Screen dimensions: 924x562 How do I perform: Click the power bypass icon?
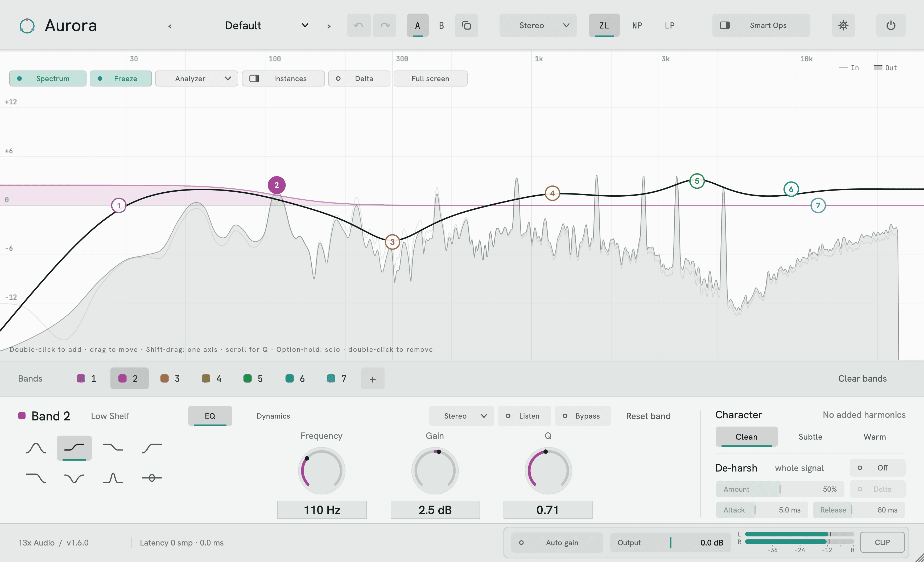[891, 26]
